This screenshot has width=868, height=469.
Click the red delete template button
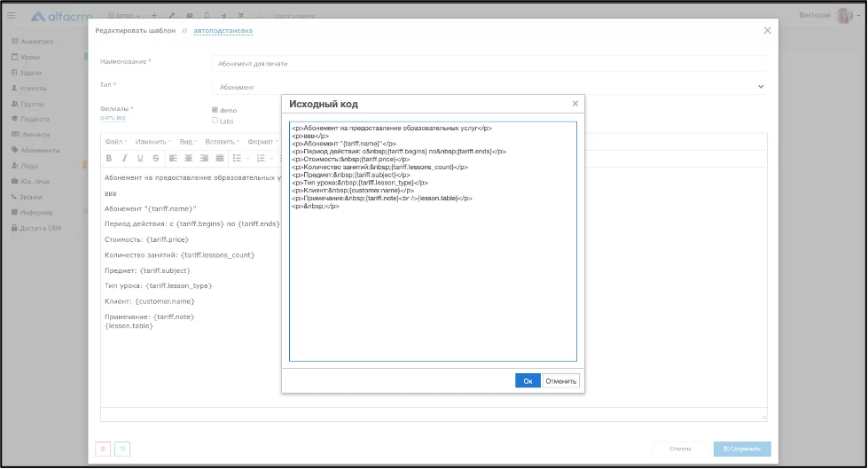103,449
